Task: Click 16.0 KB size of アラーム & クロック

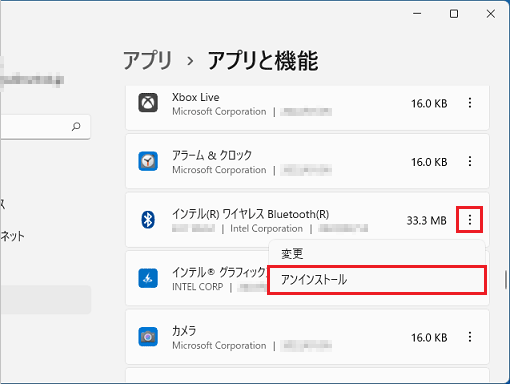Action: point(429,162)
